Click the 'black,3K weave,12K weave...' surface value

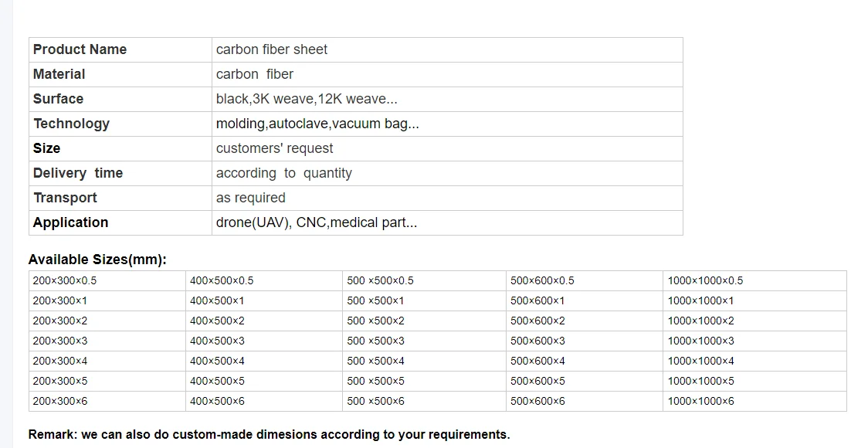pos(307,99)
